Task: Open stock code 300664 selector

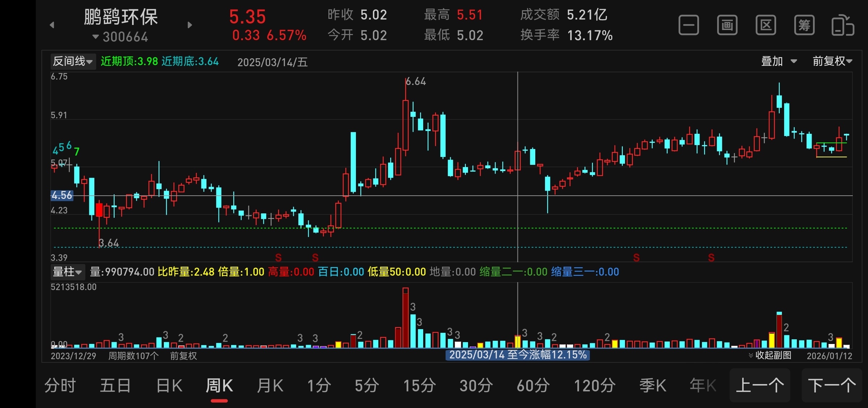Action: click(x=120, y=37)
